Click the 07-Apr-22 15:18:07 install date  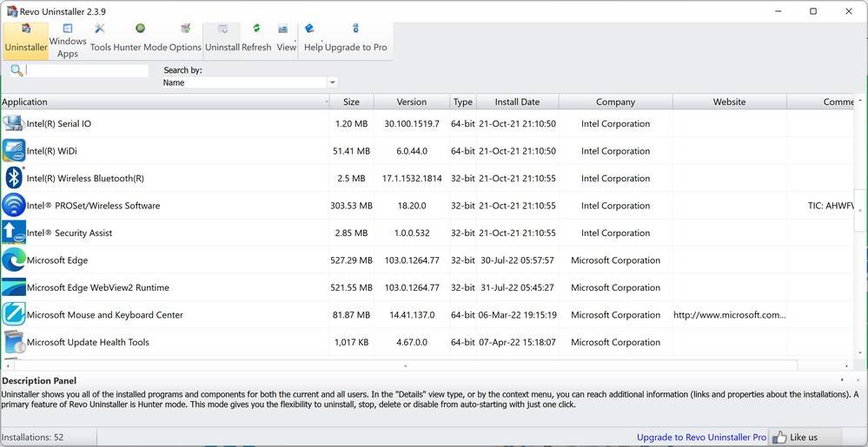[517, 342]
